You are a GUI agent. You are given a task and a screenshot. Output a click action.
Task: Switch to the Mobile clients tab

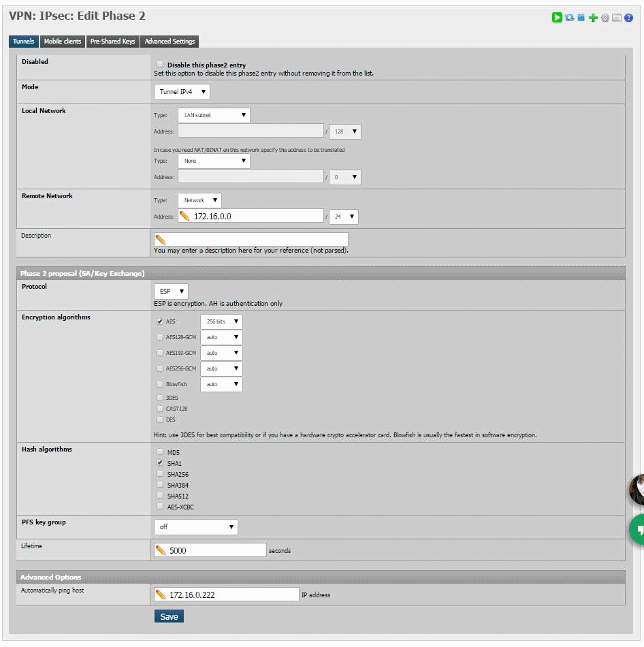point(63,42)
